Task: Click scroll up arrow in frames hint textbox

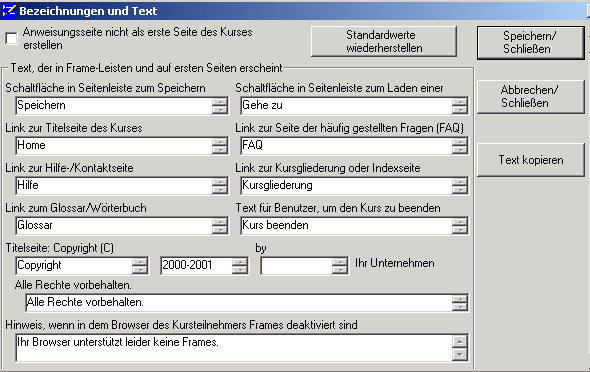Action: click(460, 342)
